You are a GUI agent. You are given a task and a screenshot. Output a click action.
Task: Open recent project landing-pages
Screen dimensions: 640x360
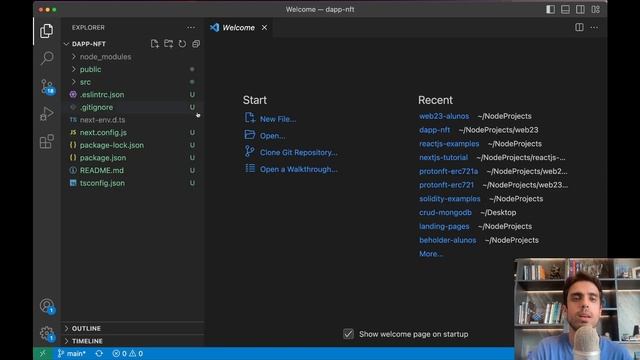(444, 227)
